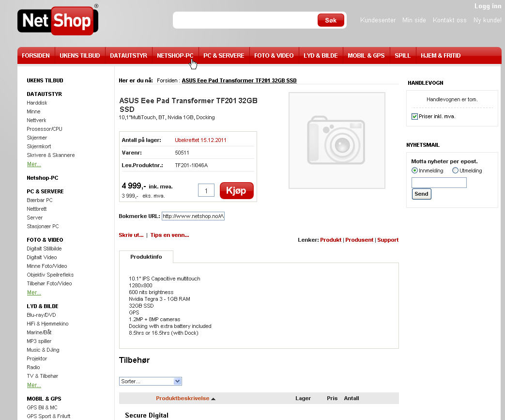Viewport: 505px width, 420px height.
Task: Click Tips en venn... link
Action: click(x=170, y=235)
